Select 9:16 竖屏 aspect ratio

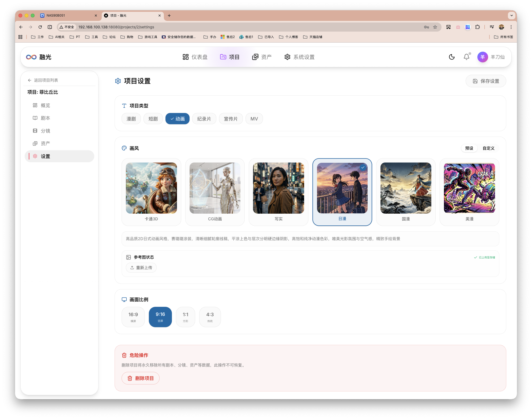pos(160,317)
